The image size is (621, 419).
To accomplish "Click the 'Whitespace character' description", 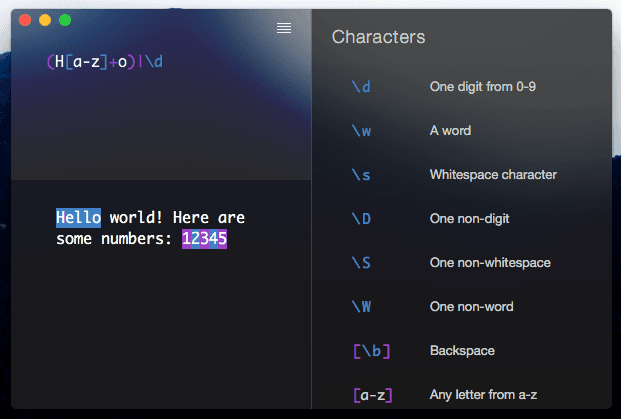I will (493, 175).
